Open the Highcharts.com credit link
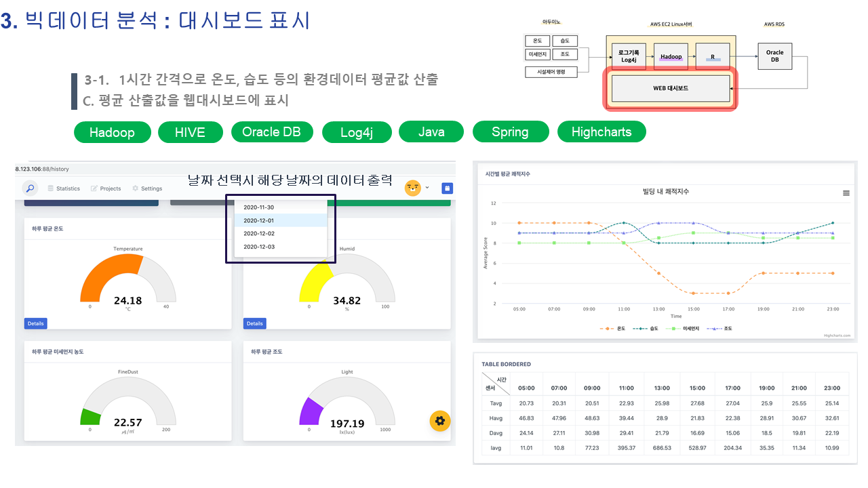 (x=837, y=335)
